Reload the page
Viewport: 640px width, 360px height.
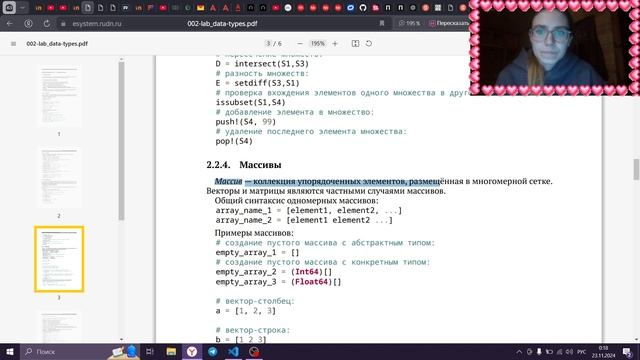(47, 24)
